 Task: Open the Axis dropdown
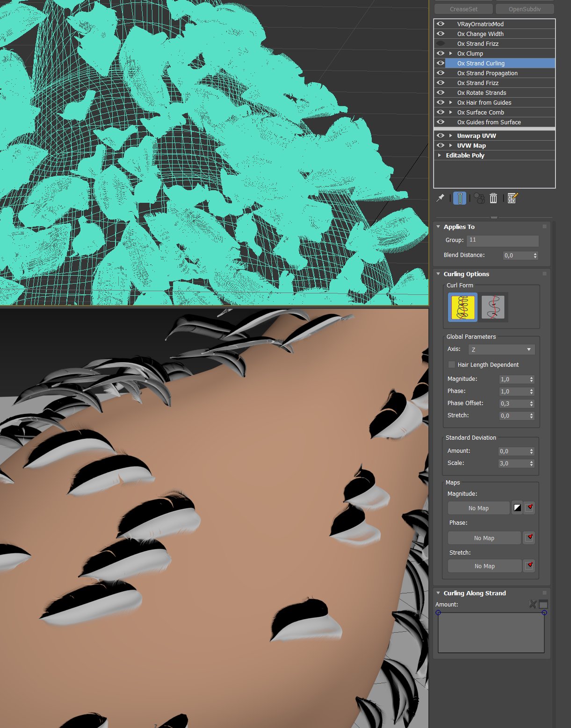[x=501, y=350]
